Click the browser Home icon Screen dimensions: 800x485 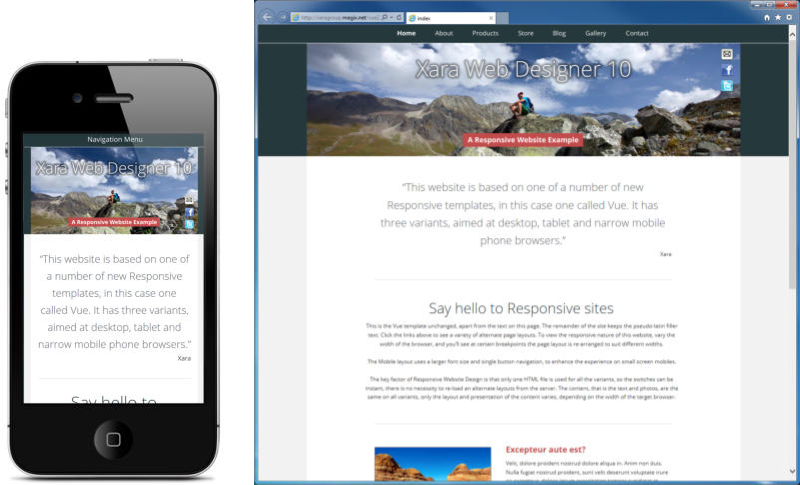coord(766,17)
